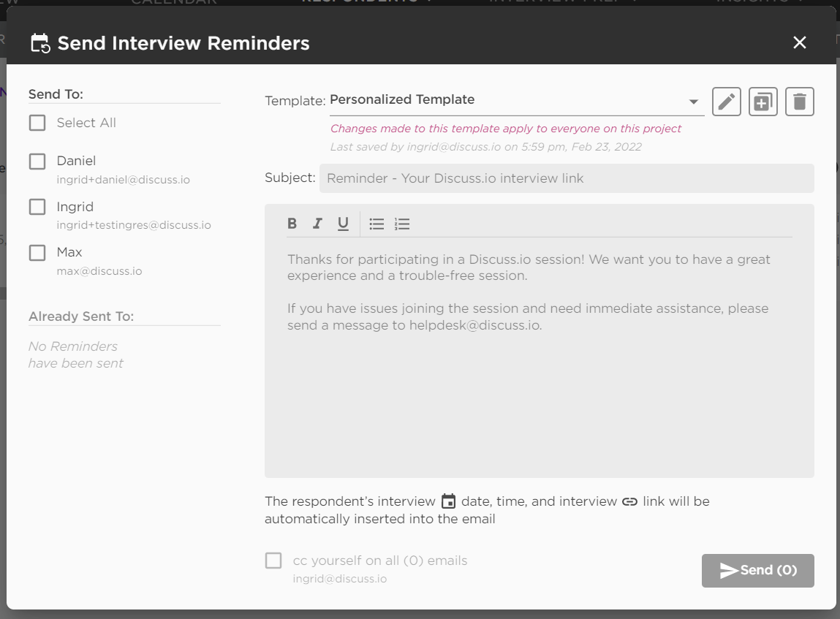Apply italic formatting to the email text
This screenshot has width=840, height=619.
click(317, 224)
